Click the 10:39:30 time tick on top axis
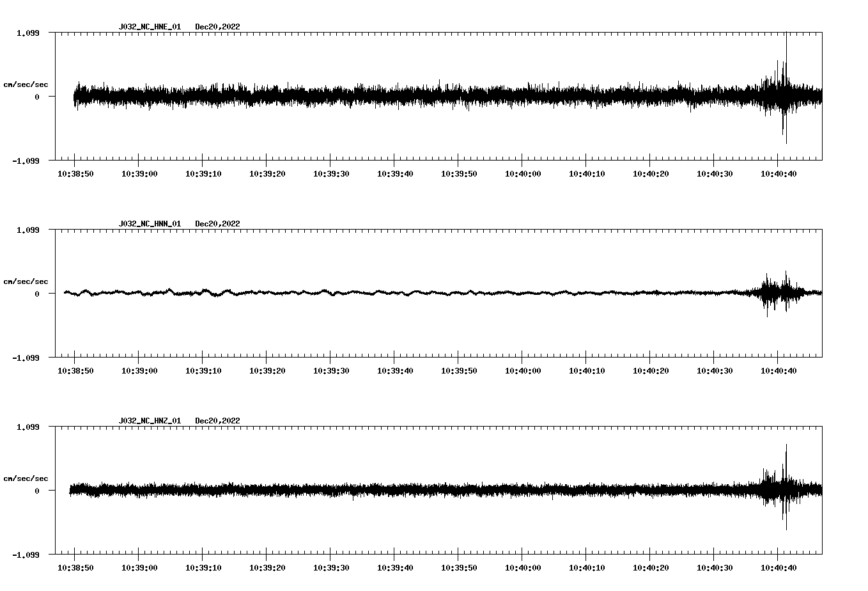868x591 pixels. (x=330, y=172)
